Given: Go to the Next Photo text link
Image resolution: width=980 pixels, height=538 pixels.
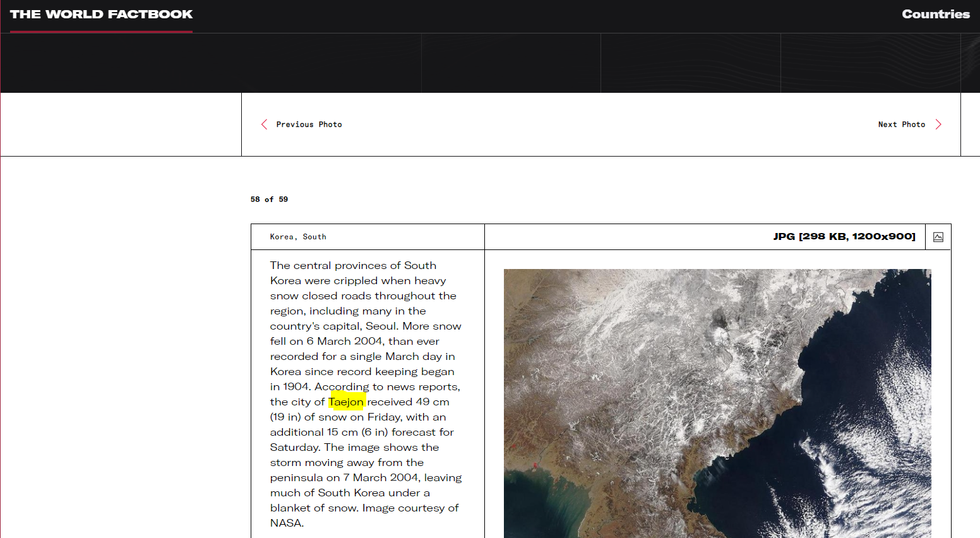Looking at the screenshot, I should [901, 124].
